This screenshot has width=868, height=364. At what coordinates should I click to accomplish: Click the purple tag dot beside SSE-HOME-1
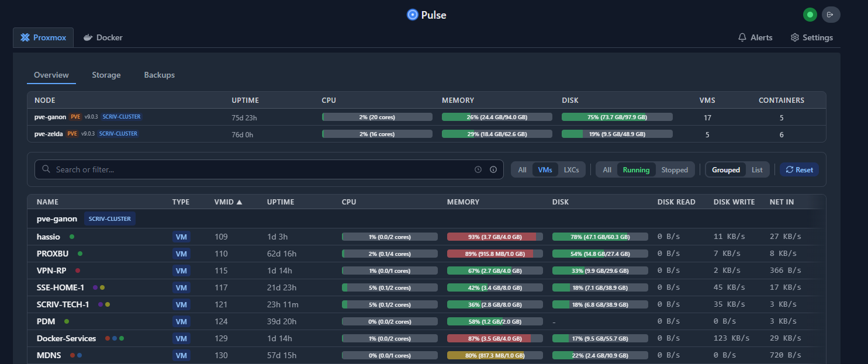[95, 287]
